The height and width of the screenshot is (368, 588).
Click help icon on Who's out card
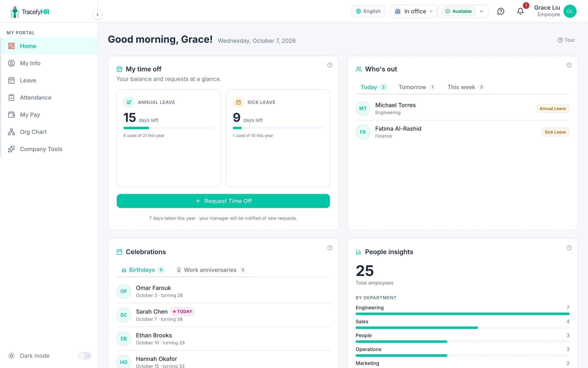point(569,65)
